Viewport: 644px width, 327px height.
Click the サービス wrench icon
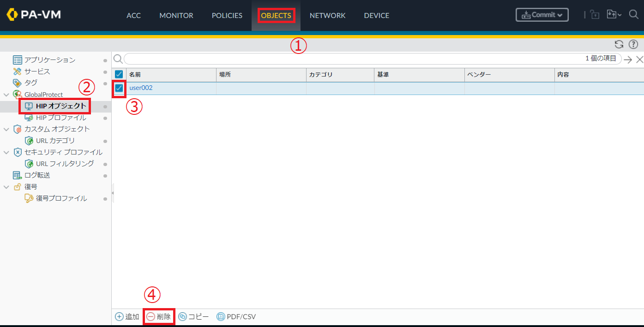point(18,71)
